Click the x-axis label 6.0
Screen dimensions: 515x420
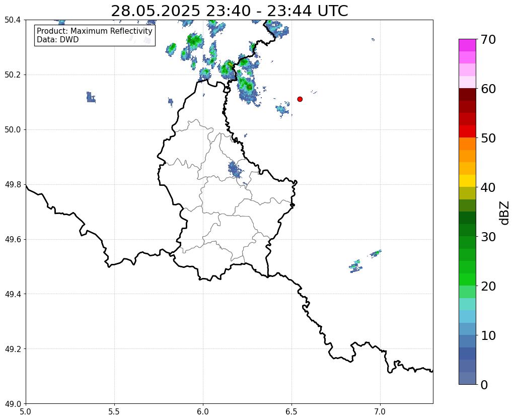coord(203,411)
